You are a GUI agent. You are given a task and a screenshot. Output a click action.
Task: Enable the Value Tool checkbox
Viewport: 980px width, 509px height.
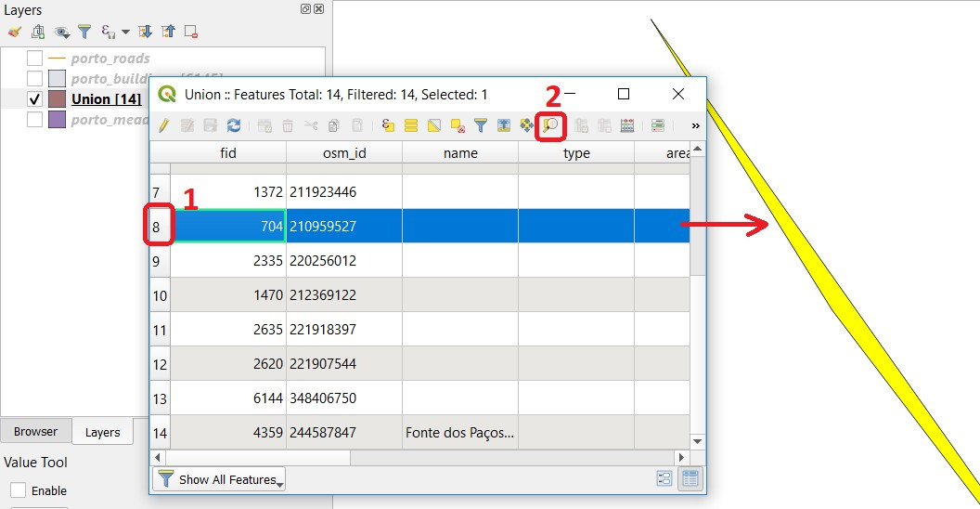[x=19, y=490]
